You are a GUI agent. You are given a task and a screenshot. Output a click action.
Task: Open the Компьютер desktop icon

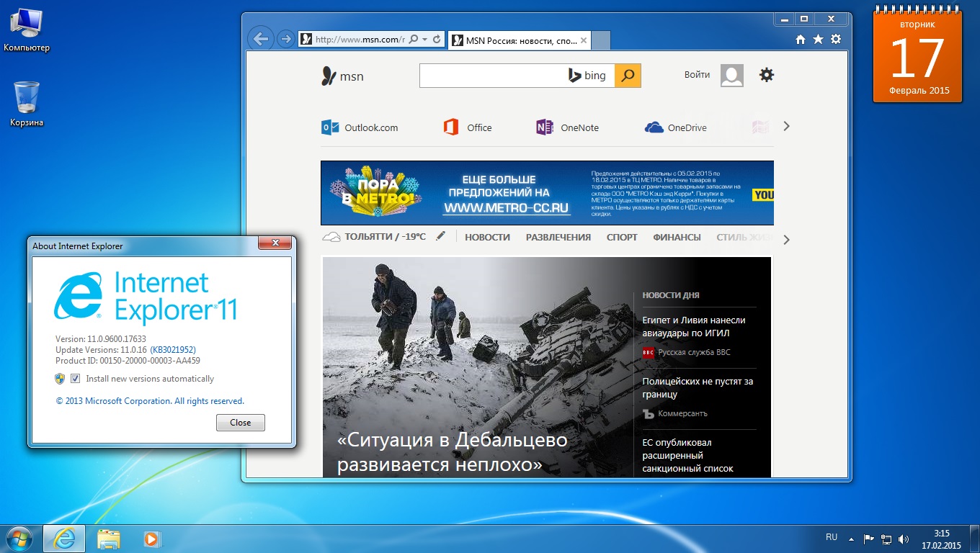pyautogui.click(x=27, y=30)
